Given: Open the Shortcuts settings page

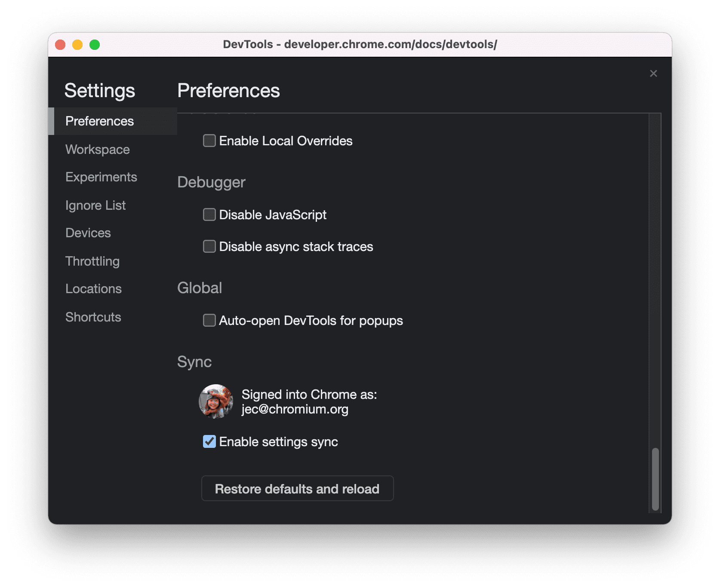Looking at the screenshot, I should click(93, 317).
